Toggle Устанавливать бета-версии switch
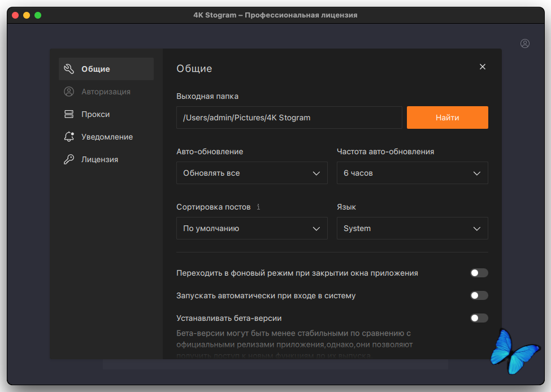Screen dimensions: 551x392 [x=479, y=318]
